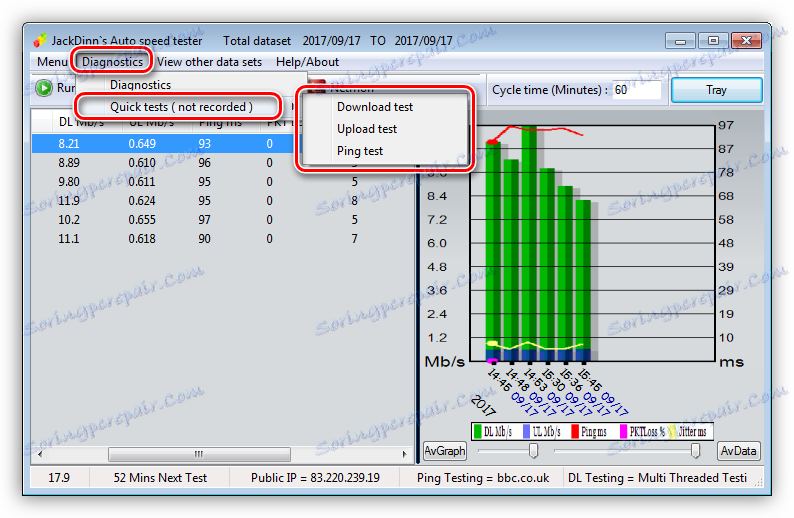Screen dimensions: 794x518
Task: Click the AvGraph button
Action: point(444,451)
